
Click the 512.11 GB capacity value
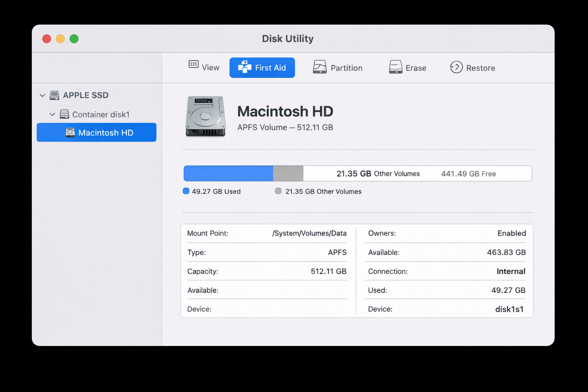tap(328, 271)
